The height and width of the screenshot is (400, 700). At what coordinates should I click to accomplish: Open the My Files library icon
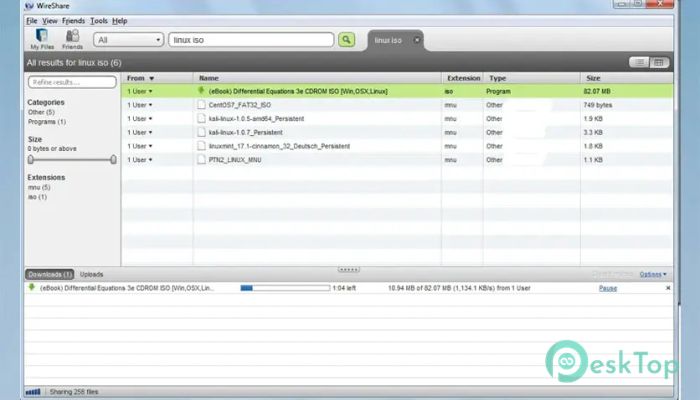(42, 39)
